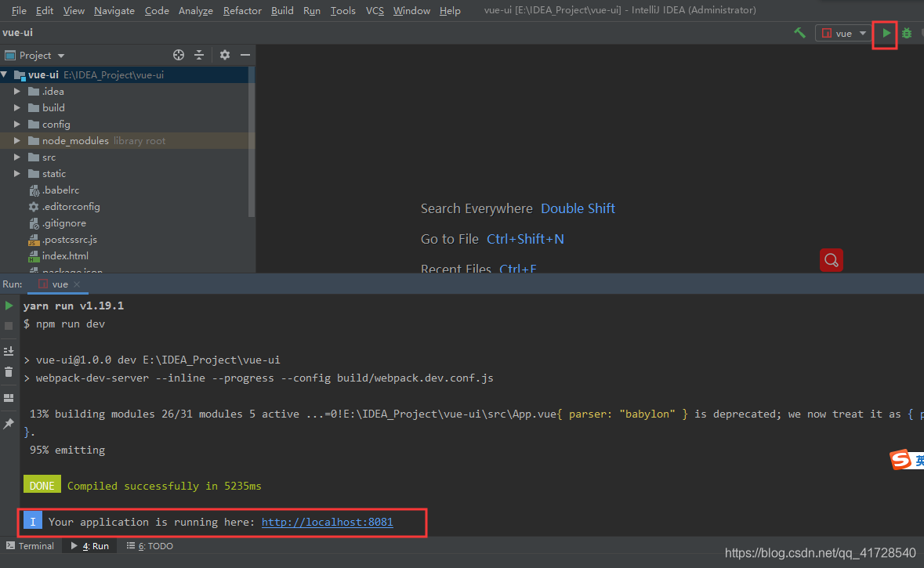The image size is (924, 568).
Task: Open the View menu
Action: (x=74, y=11)
